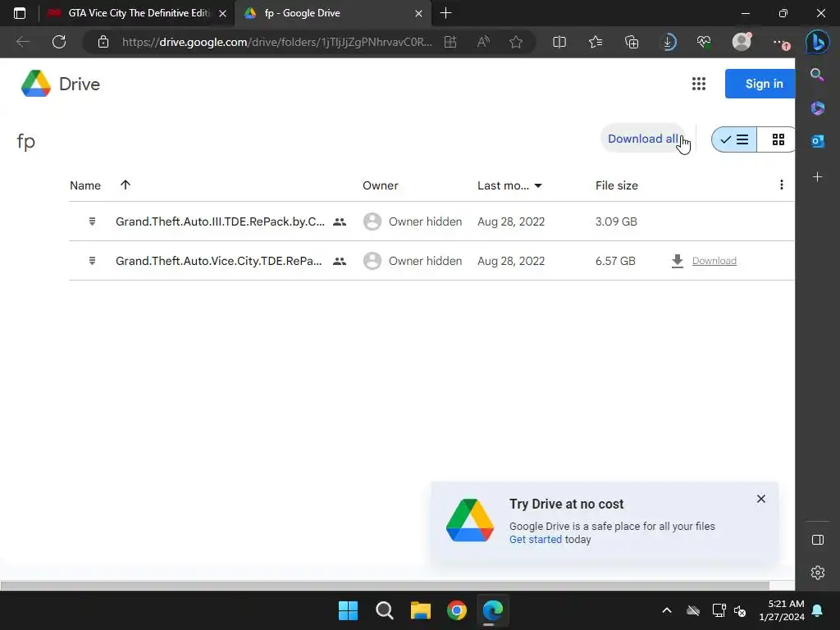Click the sidebar search icon
840x630 pixels.
(817, 75)
